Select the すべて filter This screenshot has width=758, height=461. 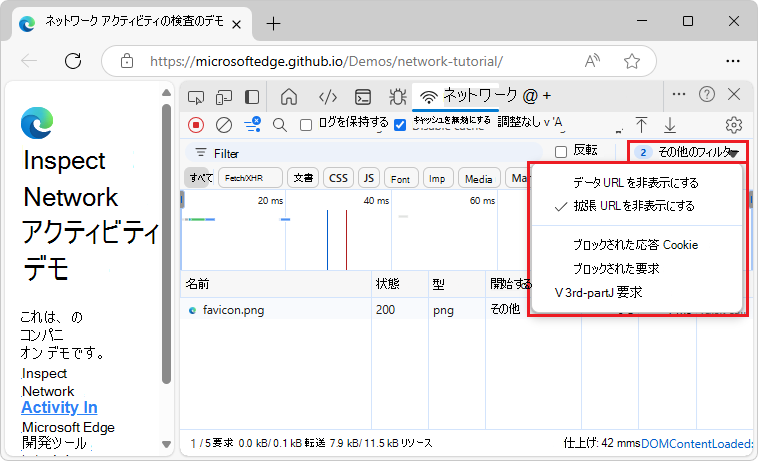[x=201, y=178]
